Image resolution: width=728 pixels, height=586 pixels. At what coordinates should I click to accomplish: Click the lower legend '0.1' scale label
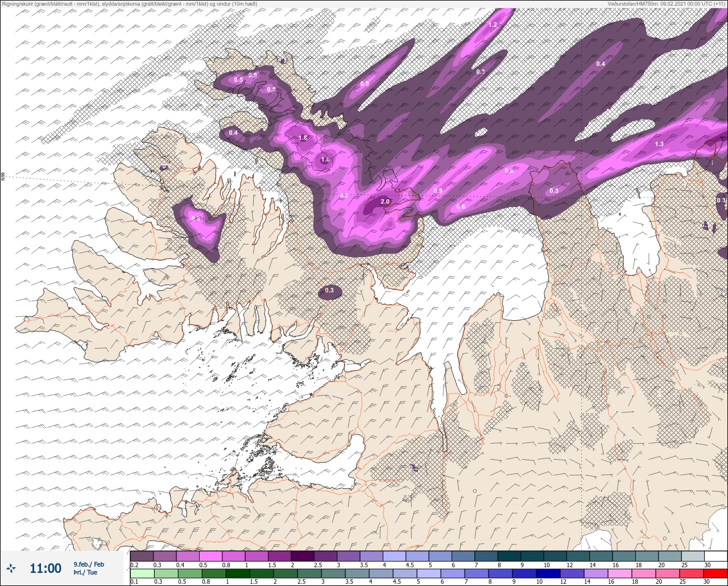click(x=134, y=582)
